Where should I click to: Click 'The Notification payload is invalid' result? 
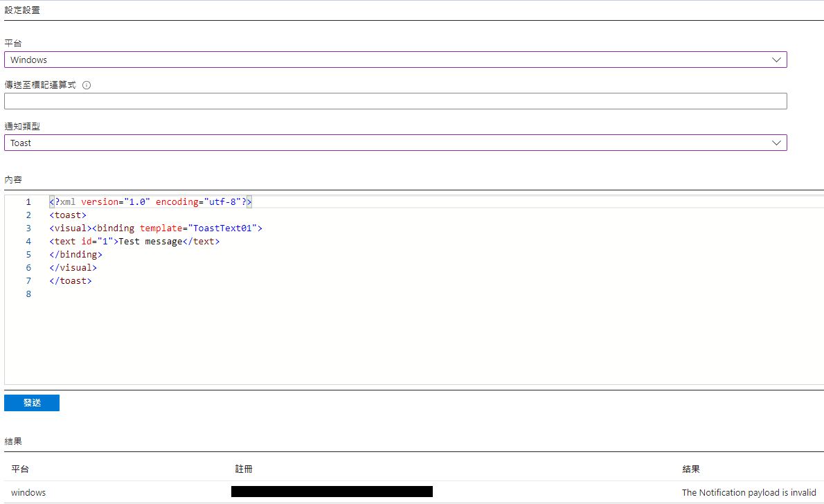click(x=749, y=492)
